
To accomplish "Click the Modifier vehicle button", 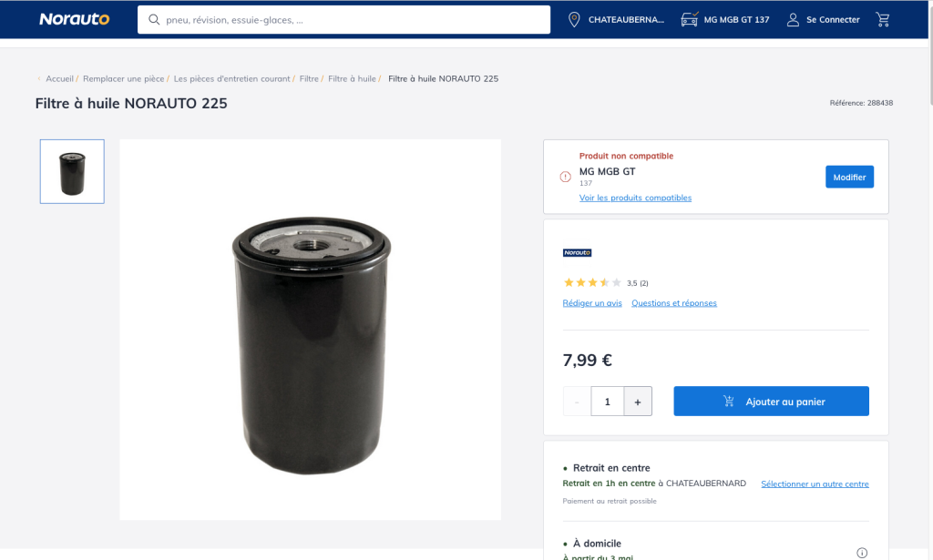I will (850, 177).
